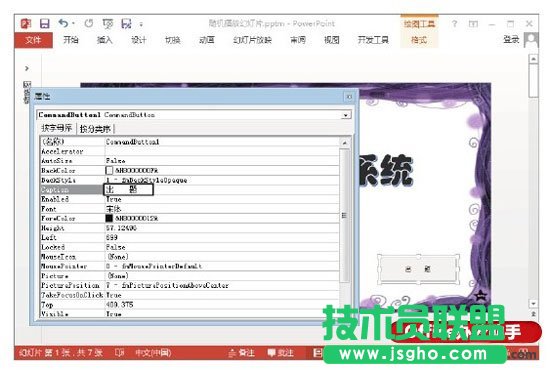550x370 pixels.
Task: Click the slide editor scroll down arrow
Action: [x=534, y=303]
